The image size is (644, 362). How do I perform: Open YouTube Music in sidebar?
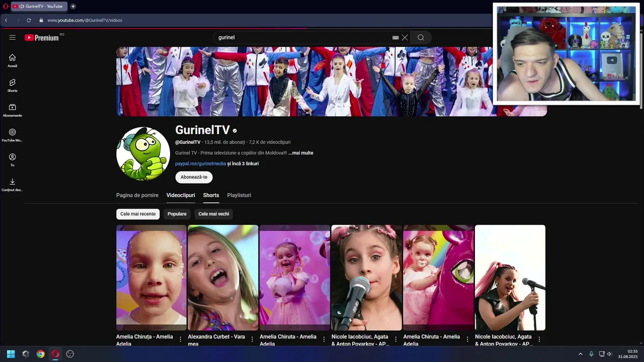pyautogui.click(x=12, y=135)
